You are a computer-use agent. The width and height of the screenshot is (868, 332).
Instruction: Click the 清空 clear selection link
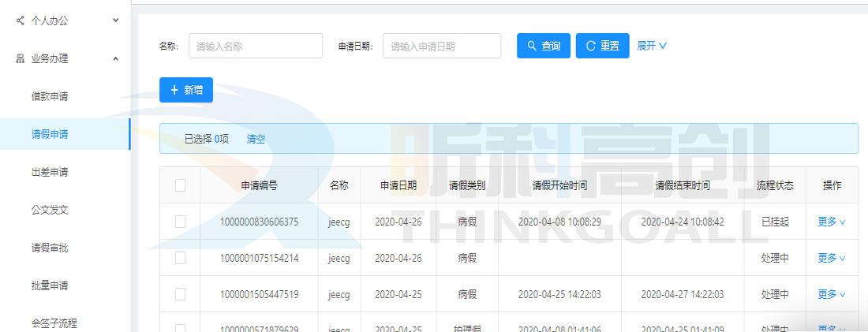point(256,139)
